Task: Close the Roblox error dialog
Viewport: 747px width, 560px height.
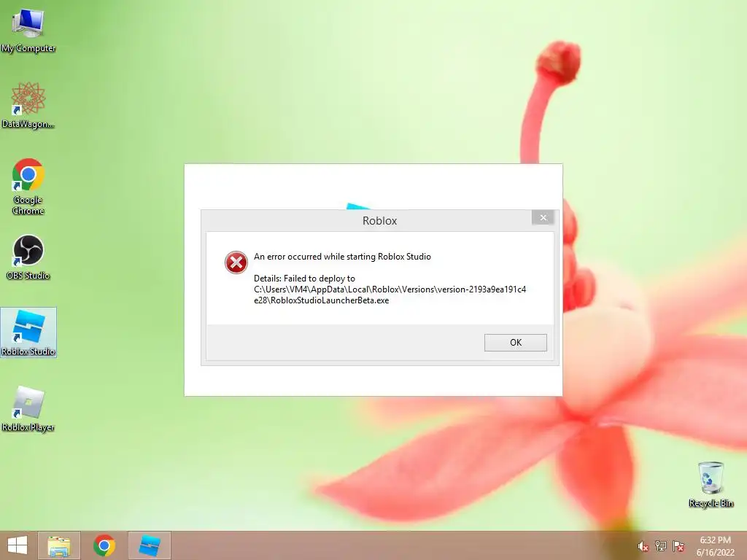Action: click(x=543, y=217)
